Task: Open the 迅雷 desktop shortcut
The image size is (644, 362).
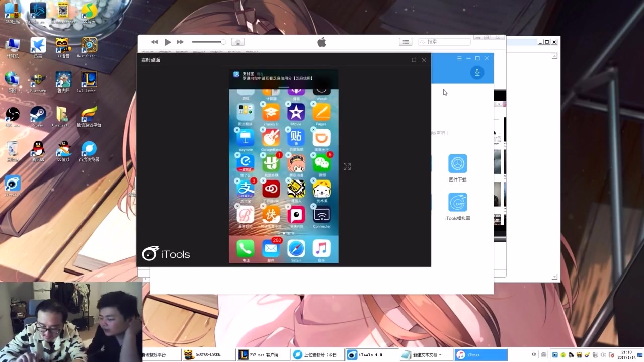Action: (38, 48)
